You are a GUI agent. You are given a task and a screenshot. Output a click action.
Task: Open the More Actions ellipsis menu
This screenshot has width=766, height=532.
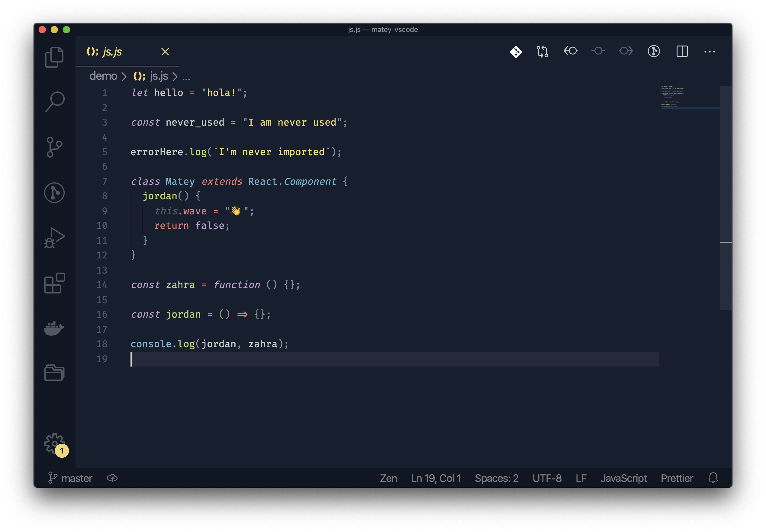pos(709,51)
